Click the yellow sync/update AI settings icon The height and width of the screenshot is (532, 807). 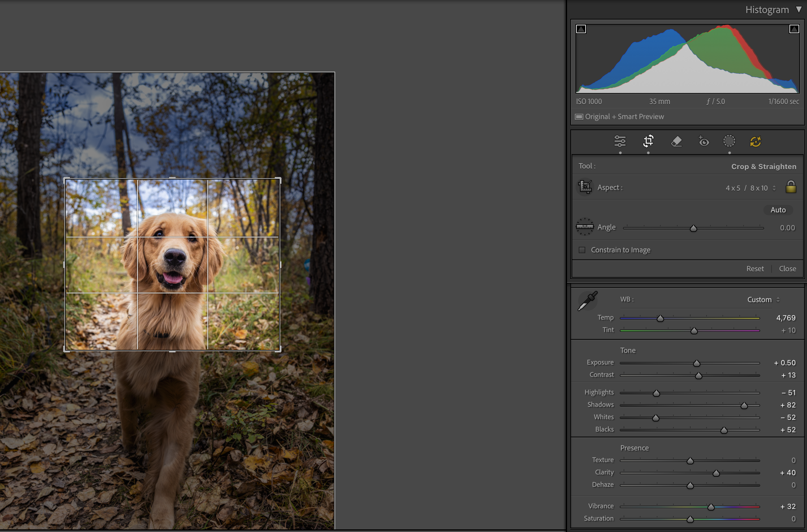click(755, 141)
